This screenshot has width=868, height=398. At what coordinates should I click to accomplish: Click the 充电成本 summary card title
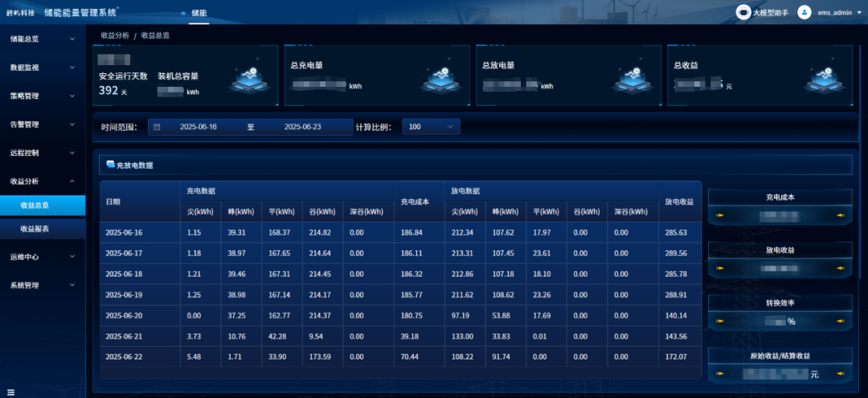[780, 196]
